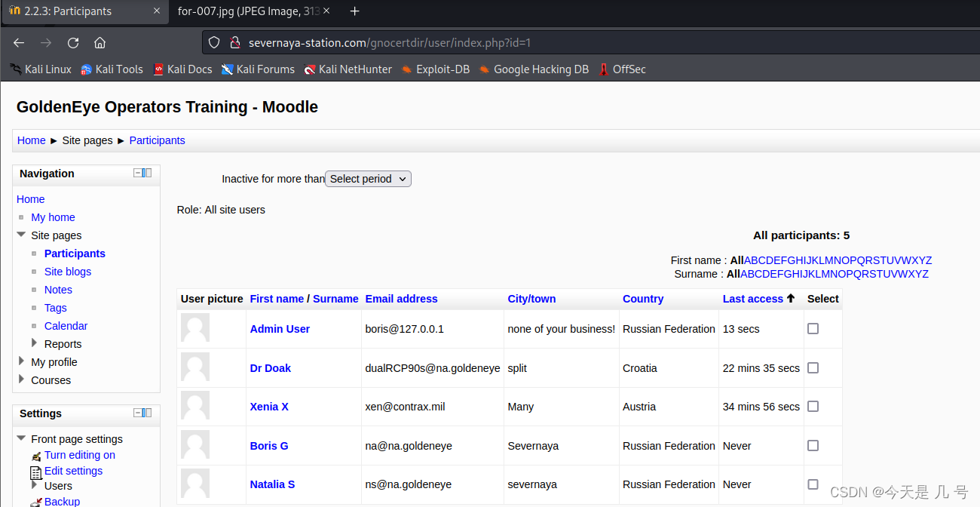
Task: Go to Site blogs in Navigation
Action: pyautogui.click(x=68, y=272)
